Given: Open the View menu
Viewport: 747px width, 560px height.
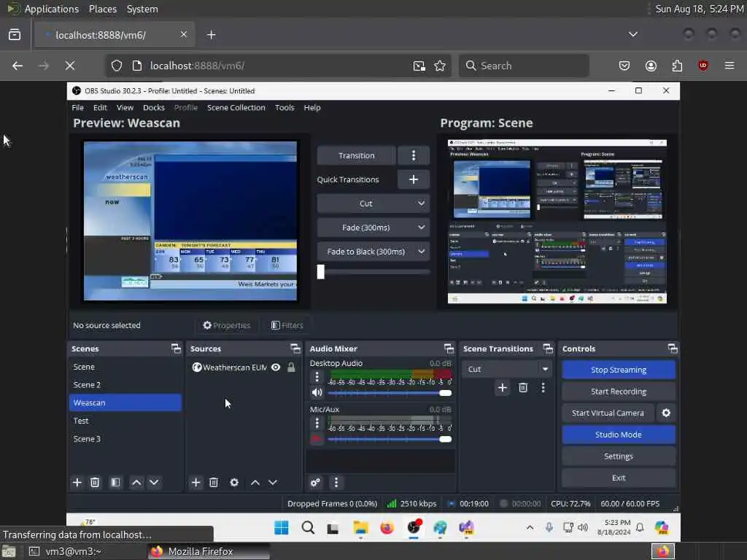Looking at the screenshot, I should (125, 108).
